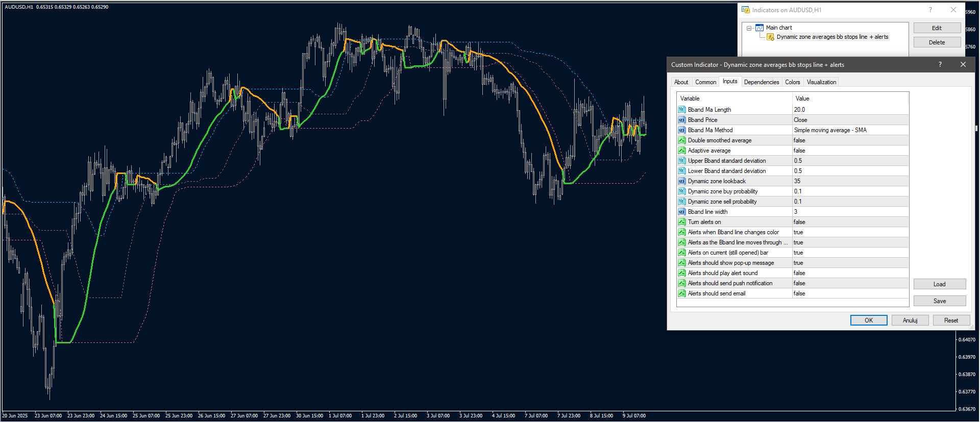Open help in the Indicators on AUDUSD window
The width and height of the screenshot is (980, 422).
pyautogui.click(x=930, y=10)
